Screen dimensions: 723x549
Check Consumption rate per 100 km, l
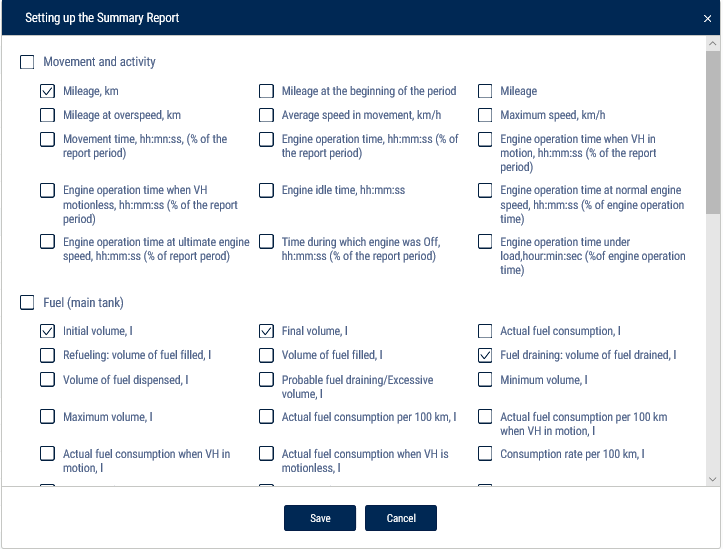coord(485,454)
